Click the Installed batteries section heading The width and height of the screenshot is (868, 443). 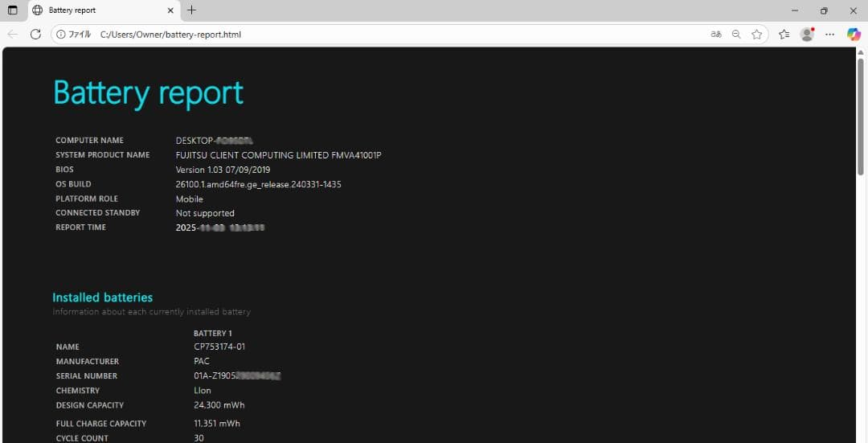coord(102,297)
